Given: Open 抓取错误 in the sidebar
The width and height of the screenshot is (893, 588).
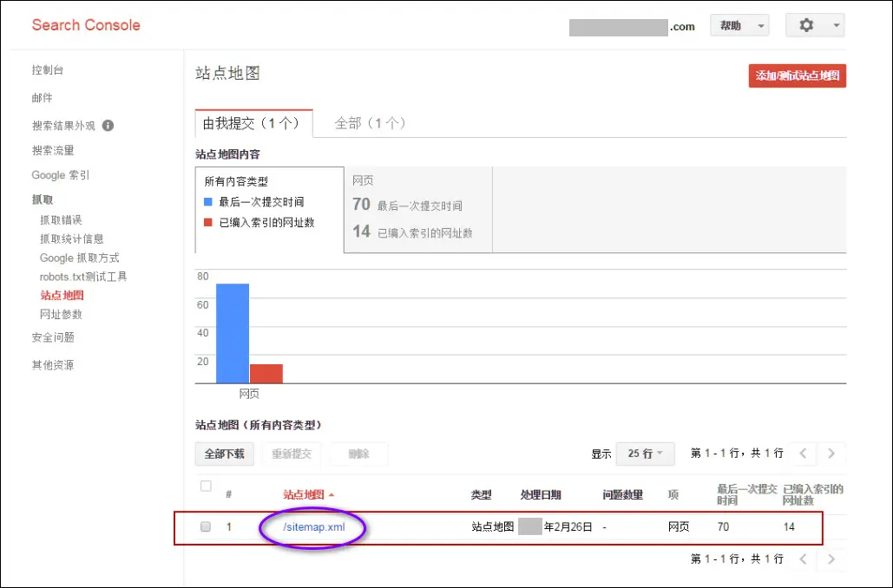Looking at the screenshot, I should pos(61,220).
